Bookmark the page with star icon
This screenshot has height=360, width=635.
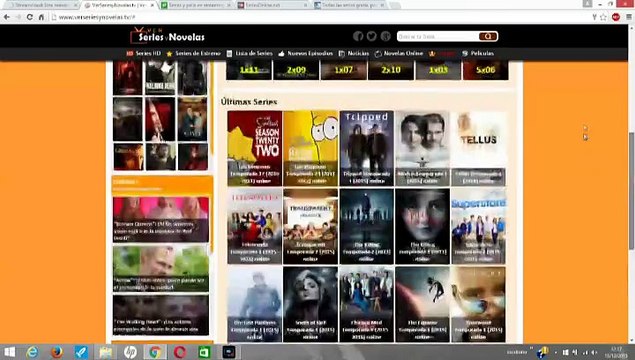coord(603,17)
